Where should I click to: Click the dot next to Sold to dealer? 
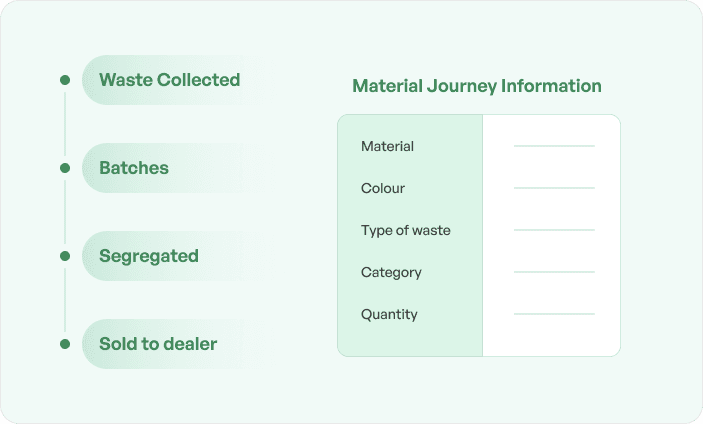pyautogui.click(x=65, y=344)
